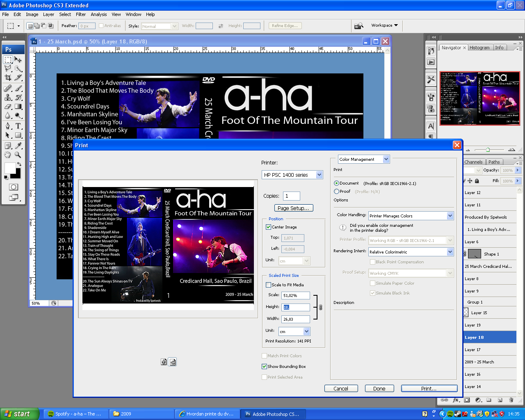The width and height of the screenshot is (525, 420).
Task: Select the Proof radio button
Action: coord(336,192)
